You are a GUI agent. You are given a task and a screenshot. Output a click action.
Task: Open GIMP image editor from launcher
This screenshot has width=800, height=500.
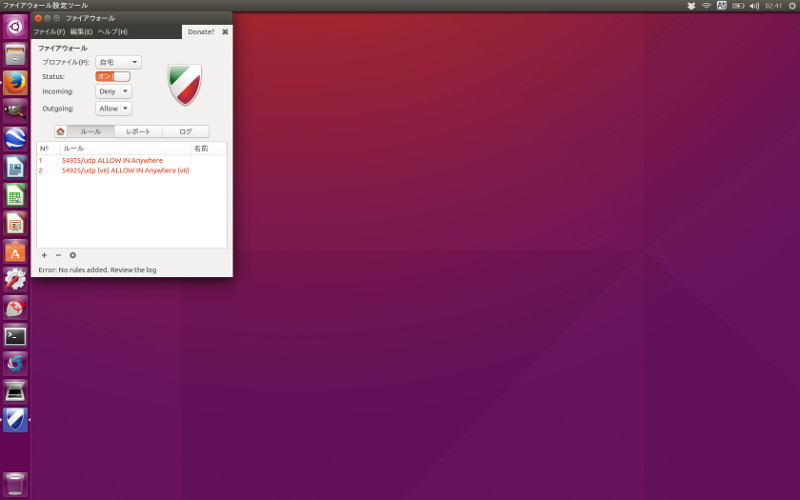coord(15,110)
